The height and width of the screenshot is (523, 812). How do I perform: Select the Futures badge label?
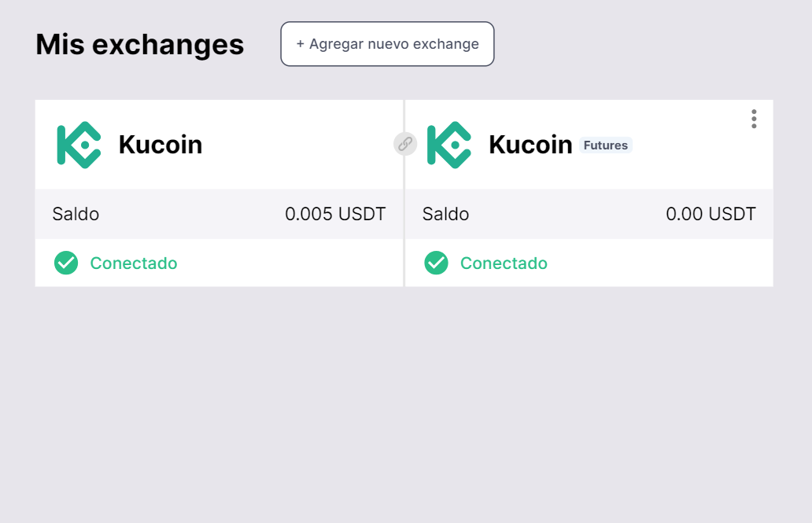(x=606, y=145)
